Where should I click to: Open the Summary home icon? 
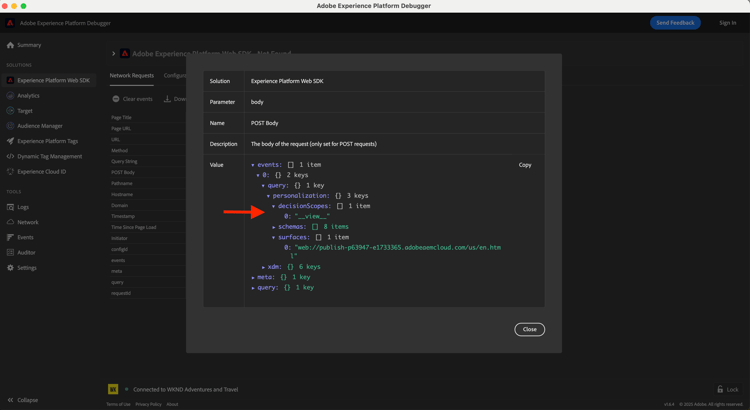point(10,45)
